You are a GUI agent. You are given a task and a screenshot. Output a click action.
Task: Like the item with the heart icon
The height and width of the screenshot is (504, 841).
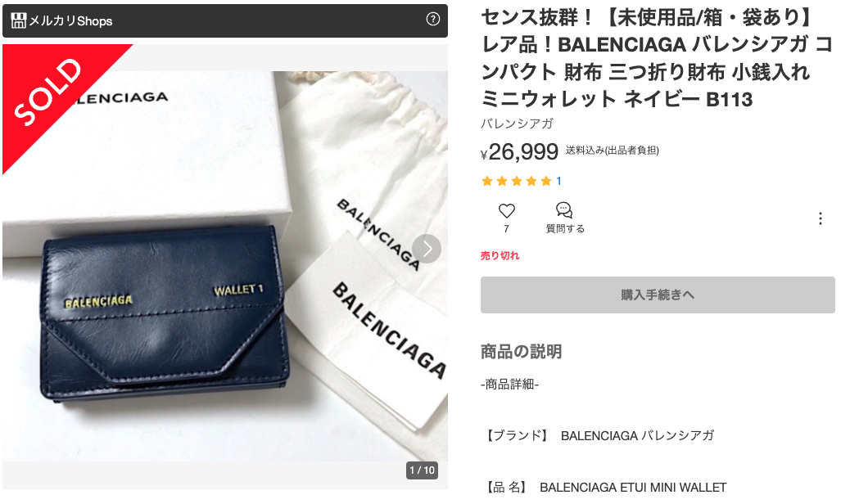(x=506, y=210)
